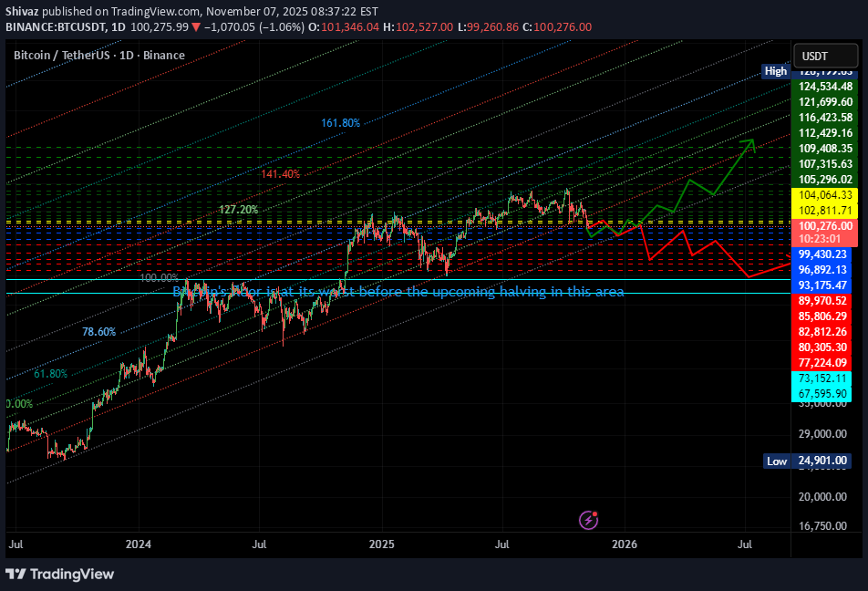Click the yellow 104,064.33 price label
This screenshot has height=591, width=868.
coord(825,195)
